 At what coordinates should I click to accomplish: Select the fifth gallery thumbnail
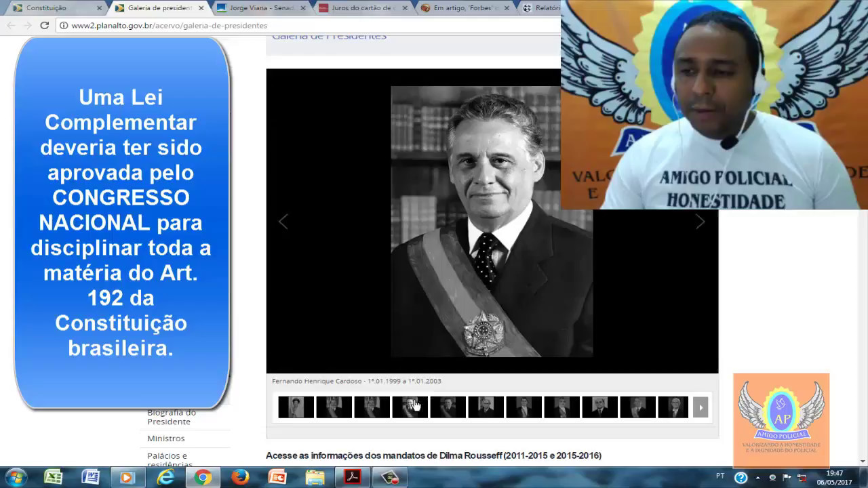[448, 407]
